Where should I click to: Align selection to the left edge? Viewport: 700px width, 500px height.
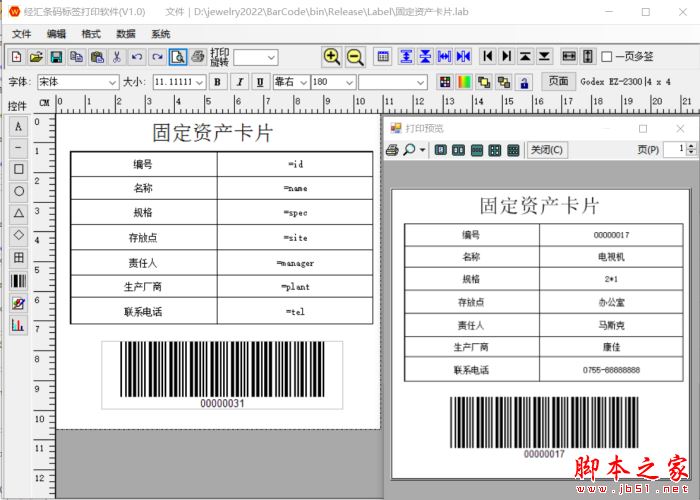(x=488, y=56)
